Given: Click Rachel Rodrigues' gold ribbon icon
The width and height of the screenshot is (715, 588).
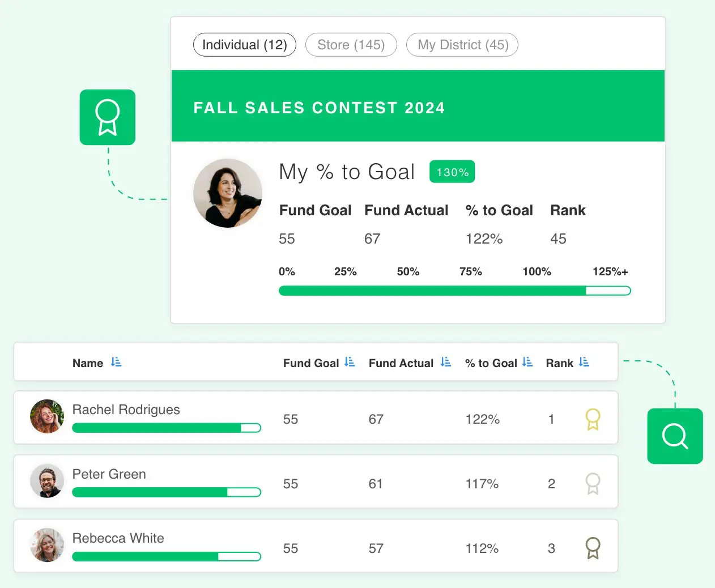Looking at the screenshot, I should (593, 419).
